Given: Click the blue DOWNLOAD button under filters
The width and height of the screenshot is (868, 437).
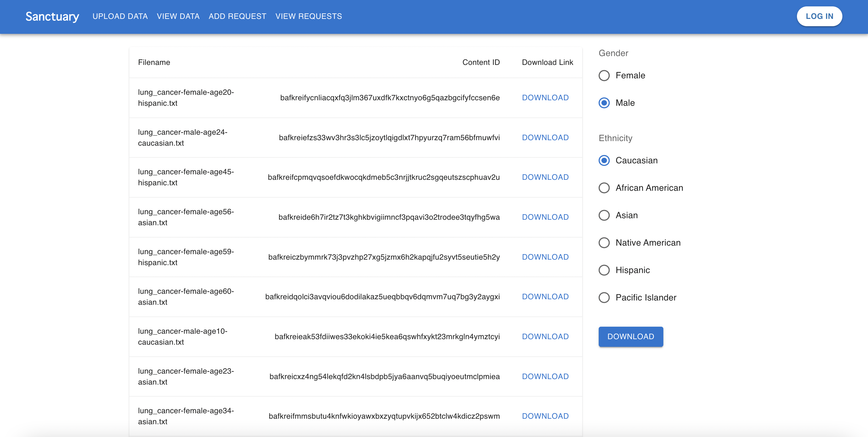Looking at the screenshot, I should click(630, 336).
